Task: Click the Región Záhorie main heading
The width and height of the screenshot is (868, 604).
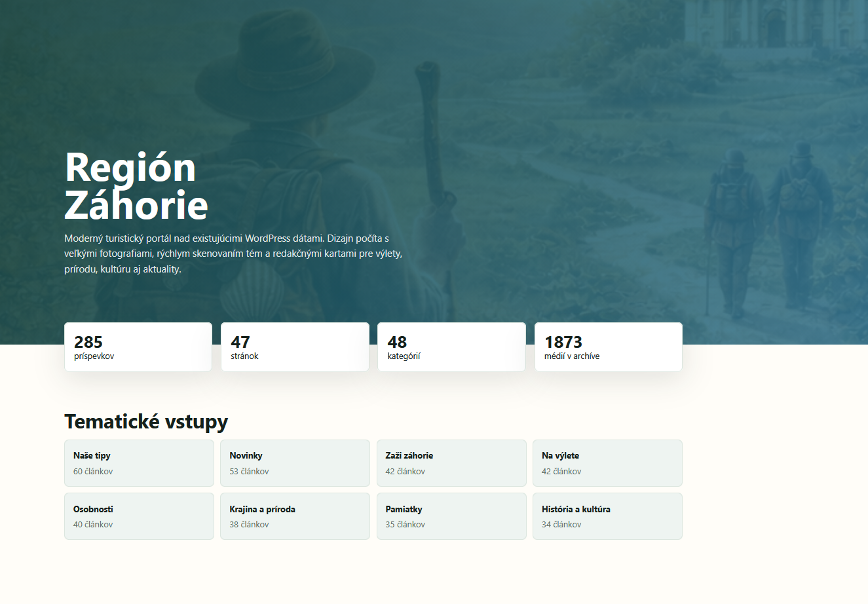Action: 136,186
